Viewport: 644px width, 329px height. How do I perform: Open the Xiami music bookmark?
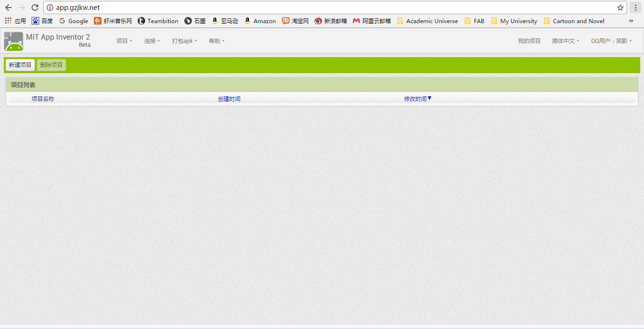click(113, 21)
